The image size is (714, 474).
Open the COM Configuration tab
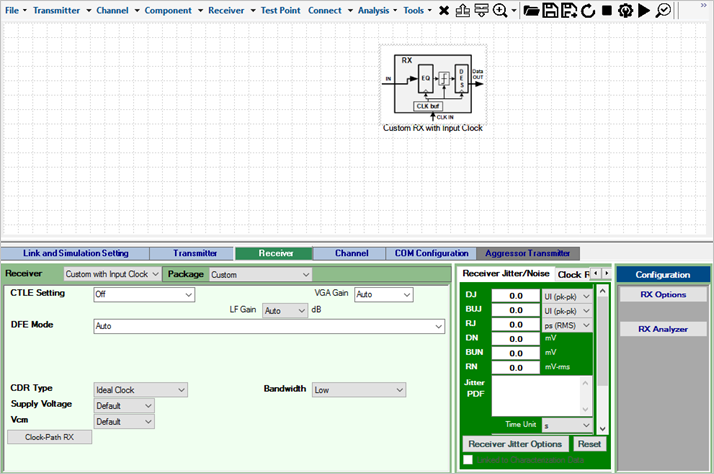coord(429,253)
